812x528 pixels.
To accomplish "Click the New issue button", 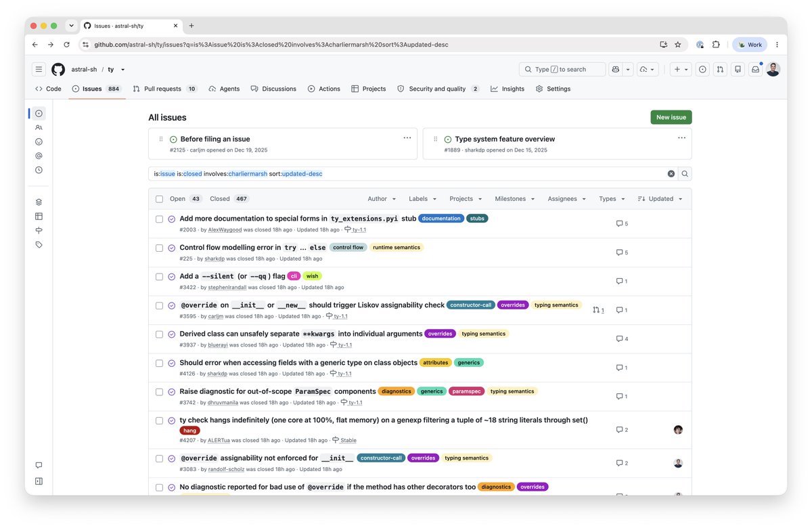I will coord(671,117).
